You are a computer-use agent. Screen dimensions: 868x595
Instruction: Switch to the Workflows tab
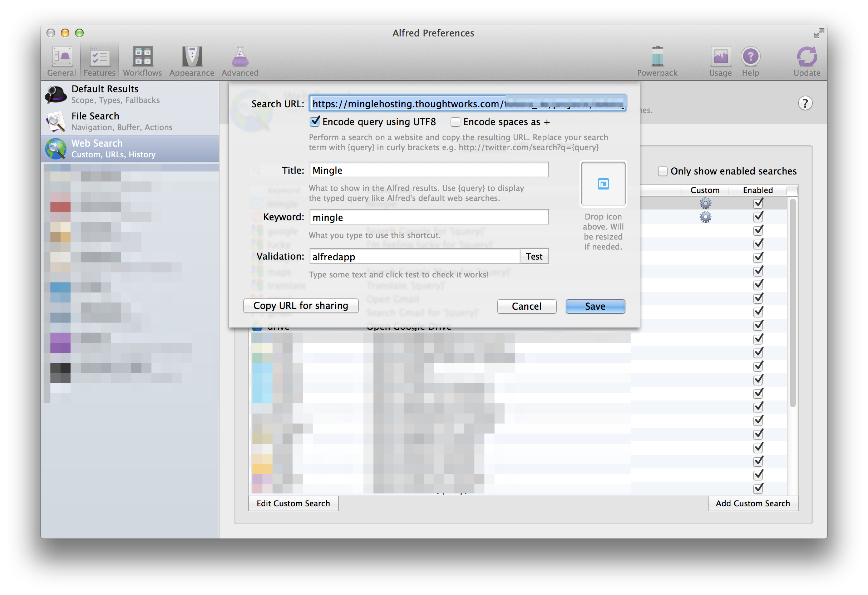[x=142, y=61]
